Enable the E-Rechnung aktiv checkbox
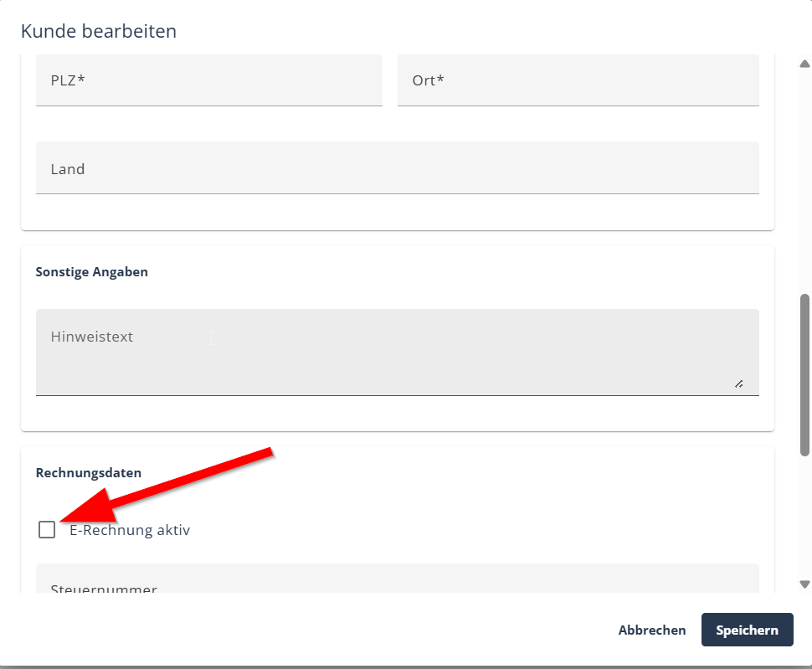The height and width of the screenshot is (669, 812). (x=47, y=529)
